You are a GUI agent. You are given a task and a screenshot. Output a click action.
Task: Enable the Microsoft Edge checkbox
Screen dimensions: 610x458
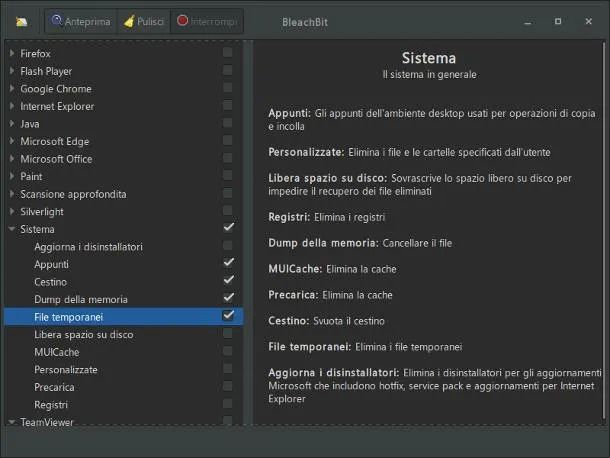pos(228,140)
